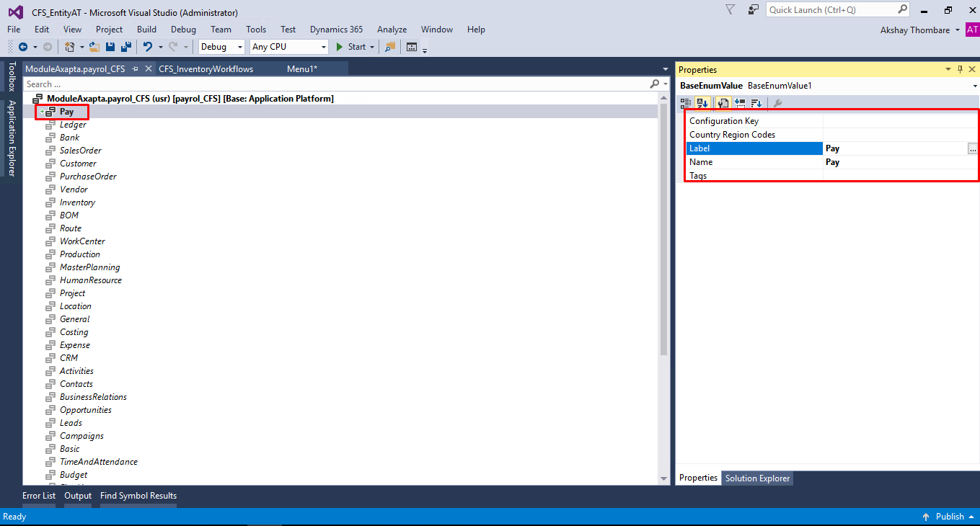Click the Label ellipsis browse button
Screen dimensions: 980x526
pyautogui.click(x=973, y=148)
